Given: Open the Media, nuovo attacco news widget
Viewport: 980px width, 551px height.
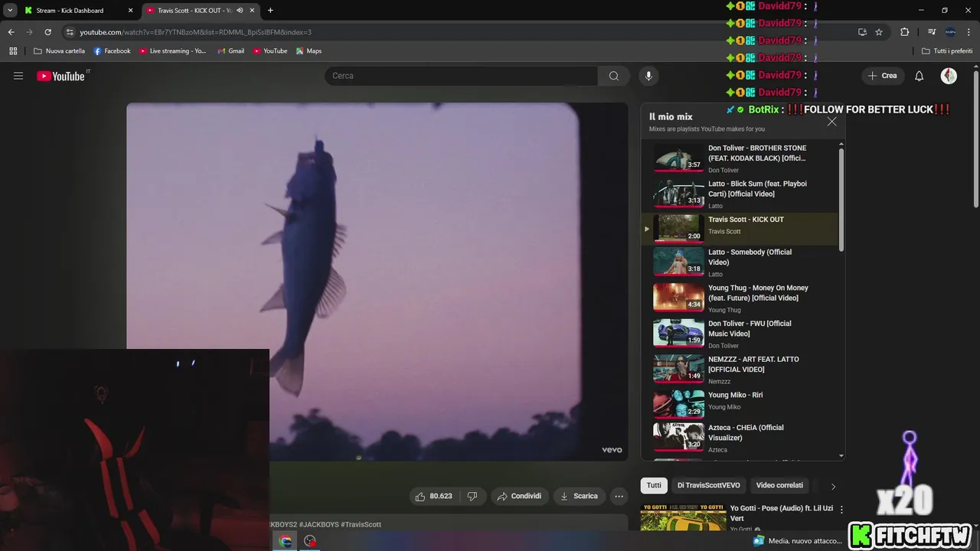Looking at the screenshot, I should coord(798,541).
